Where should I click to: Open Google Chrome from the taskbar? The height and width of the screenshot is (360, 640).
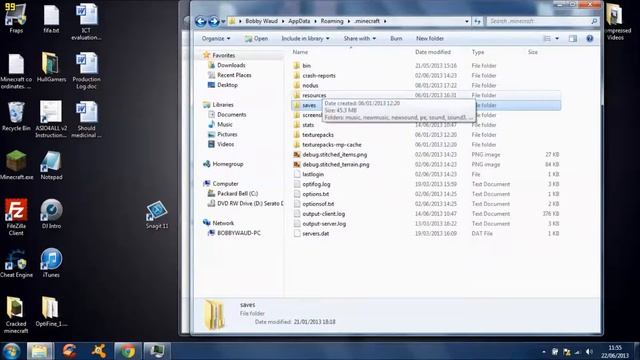point(127,351)
